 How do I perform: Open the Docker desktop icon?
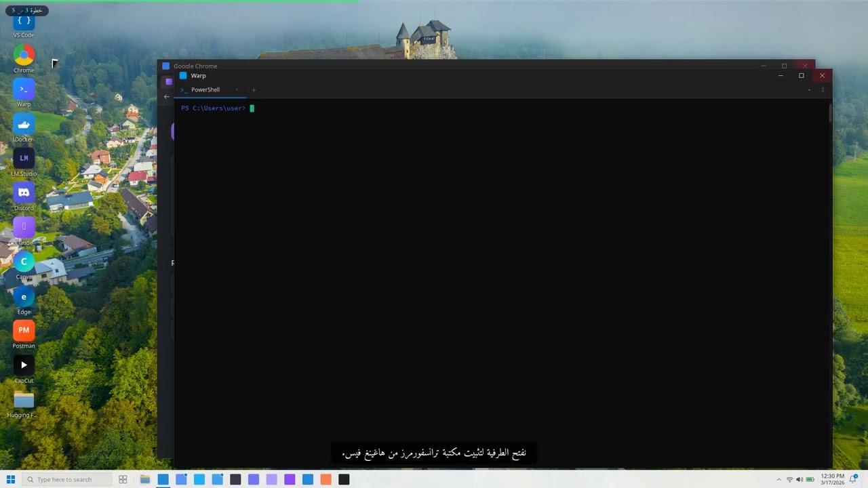click(24, 127)
